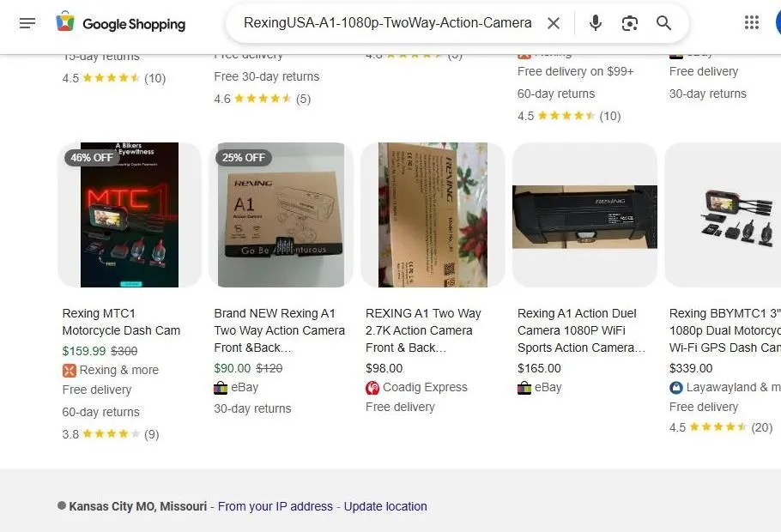Submit the search with the magnifier icon

(x=663, y=23)
